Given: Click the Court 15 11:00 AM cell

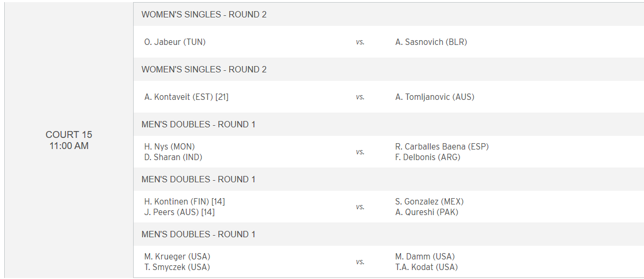Looking at the screenshot, I should [69, 140].
